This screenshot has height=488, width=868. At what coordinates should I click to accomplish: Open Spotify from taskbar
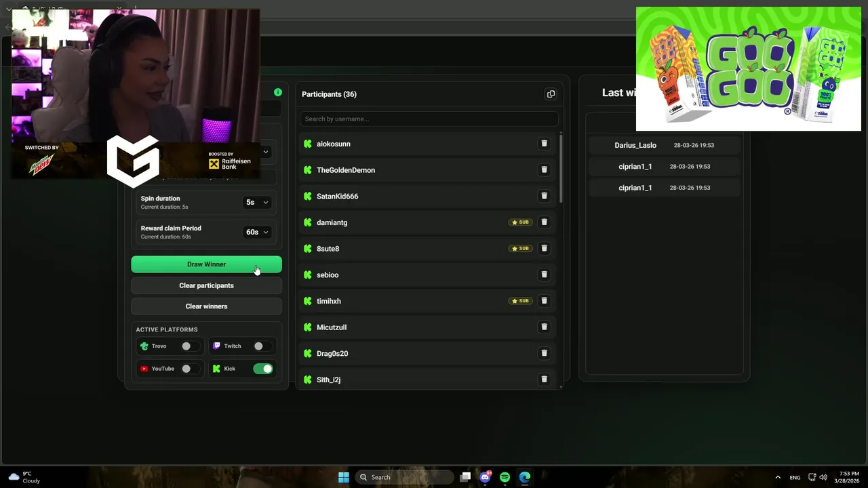point(505,477)
